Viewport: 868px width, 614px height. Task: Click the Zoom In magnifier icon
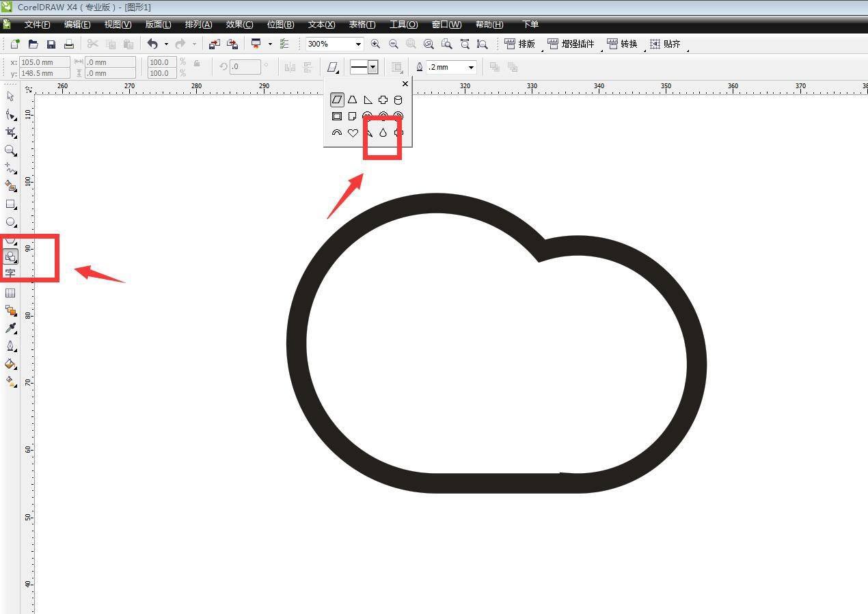pyautogui.click(x=375, y=44)
